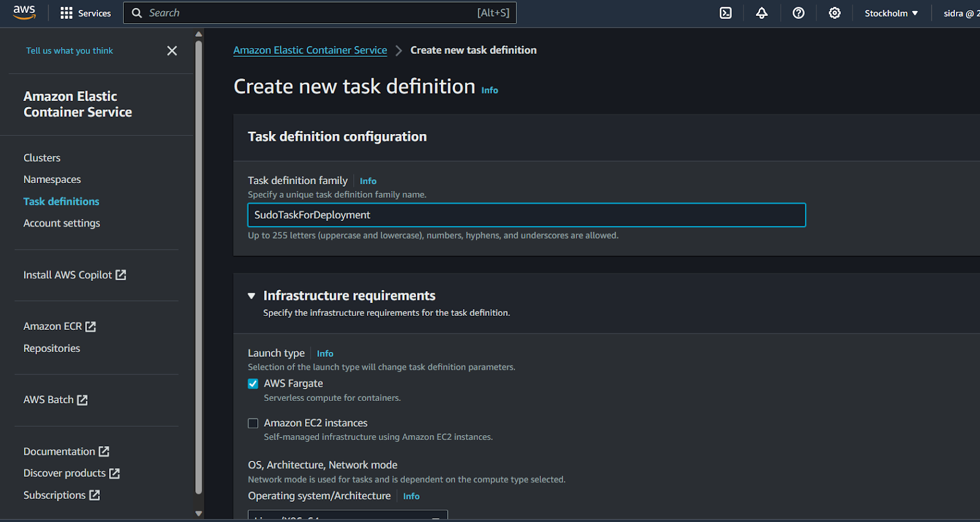Click the sidebar scrollbar thumb
Viewport: 980px width, 522px height.
coord(198,267)
